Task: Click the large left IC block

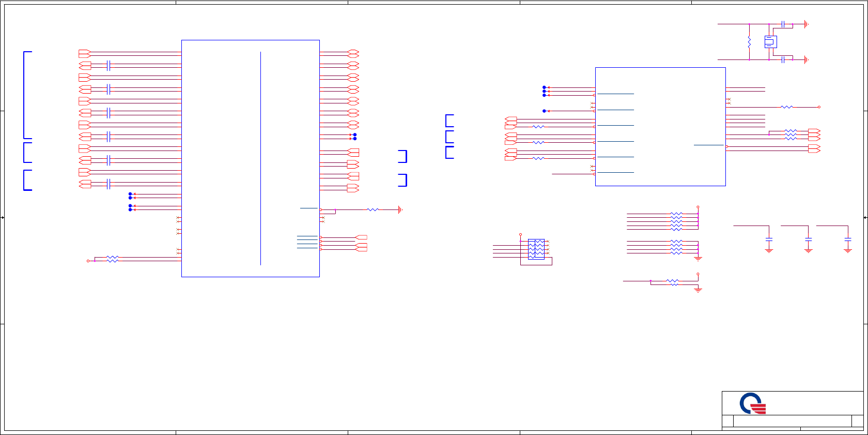Action: point(251,158)
